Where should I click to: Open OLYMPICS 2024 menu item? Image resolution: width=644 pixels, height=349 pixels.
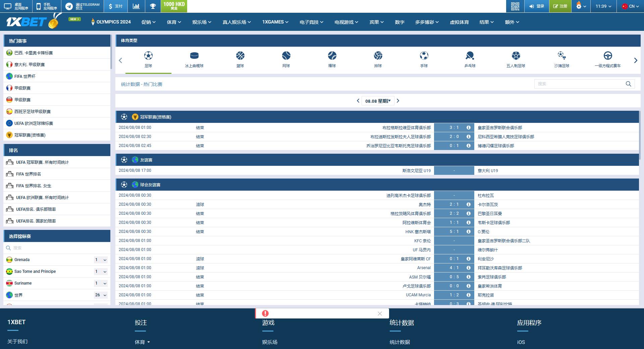(x=111, y=22)
